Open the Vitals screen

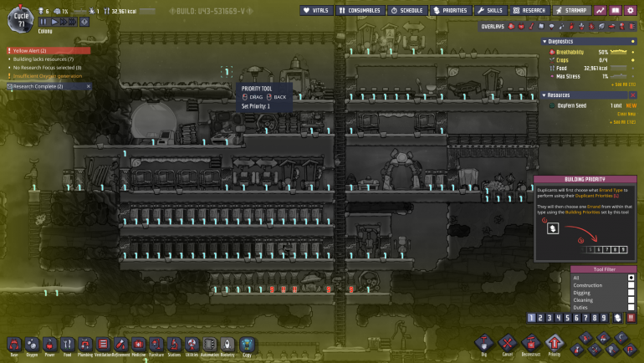click(316, 10)
